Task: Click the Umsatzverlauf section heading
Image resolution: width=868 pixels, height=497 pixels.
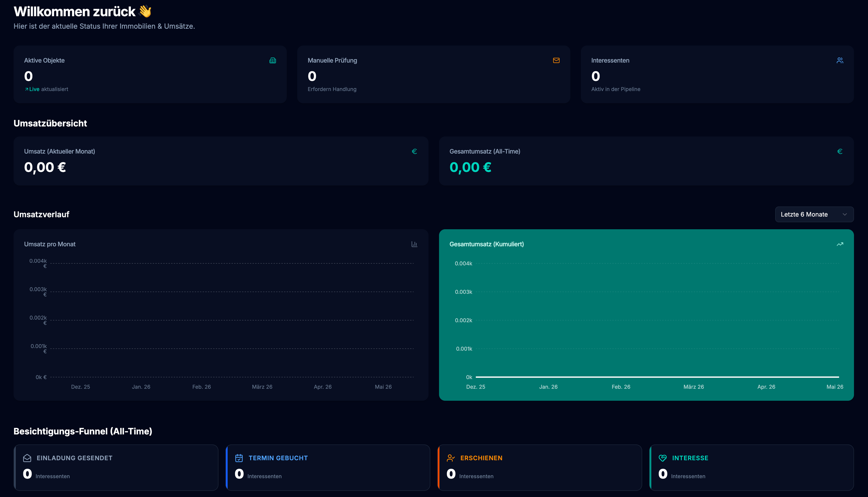Action: pos(41,214)
